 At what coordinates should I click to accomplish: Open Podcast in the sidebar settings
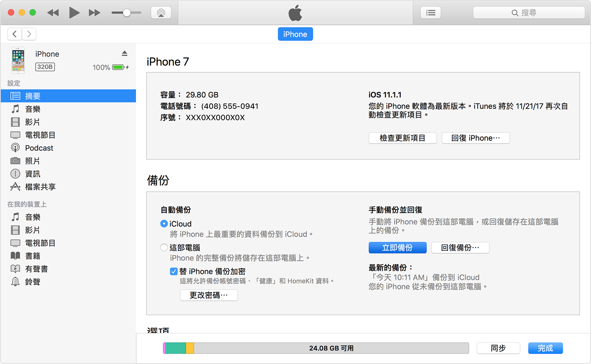coord(39,148)
